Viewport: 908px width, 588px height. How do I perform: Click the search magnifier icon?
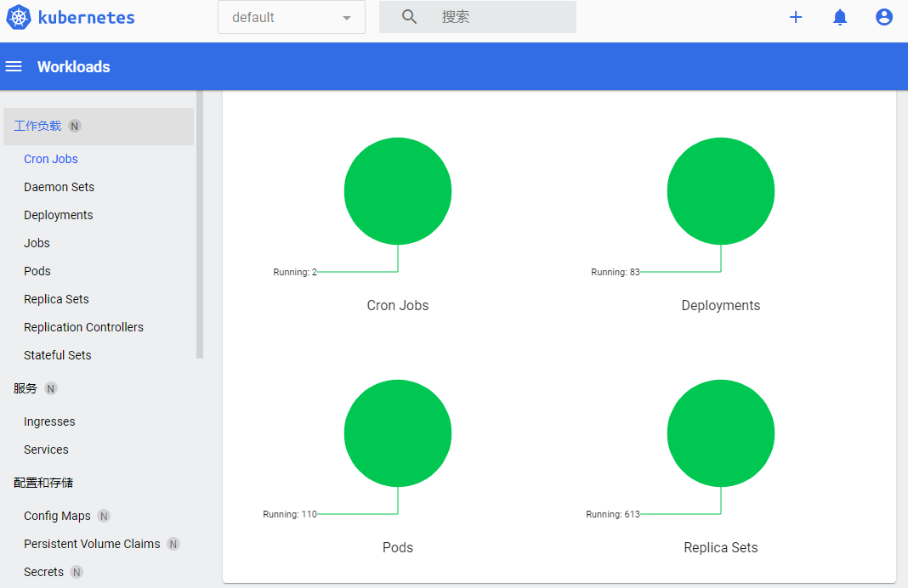click(x=410, y=17)
